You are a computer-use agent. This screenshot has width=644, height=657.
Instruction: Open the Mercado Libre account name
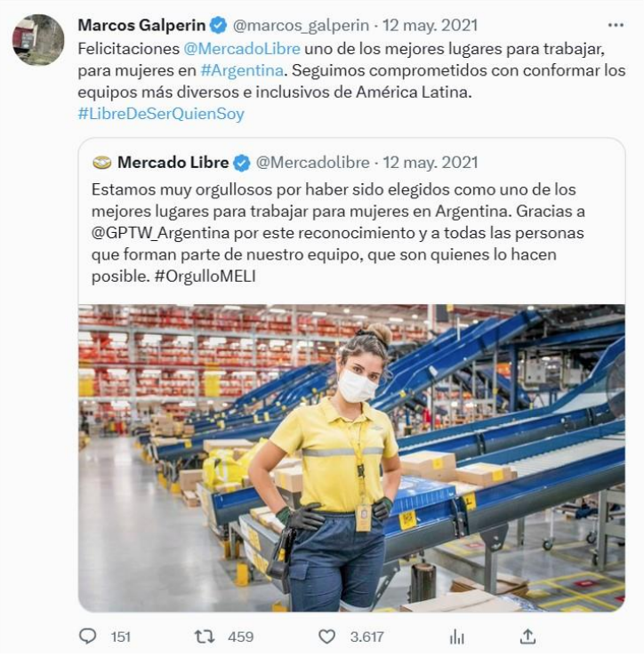click(x=173, y=162)
